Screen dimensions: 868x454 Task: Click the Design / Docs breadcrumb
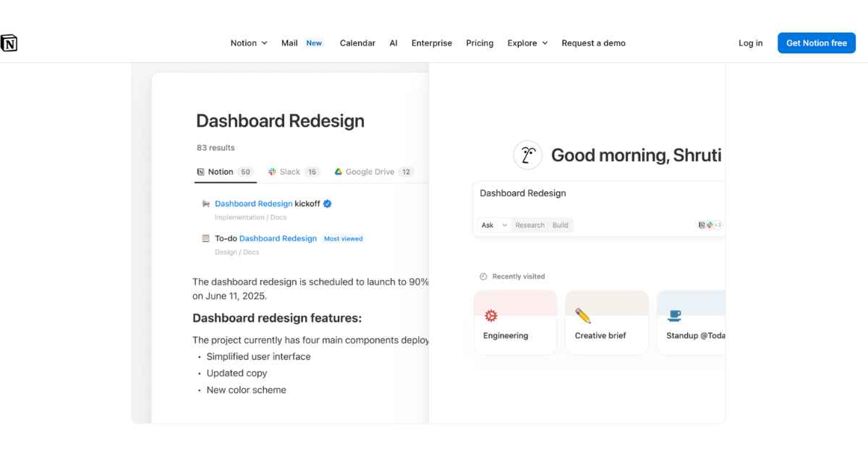point(237,252)
